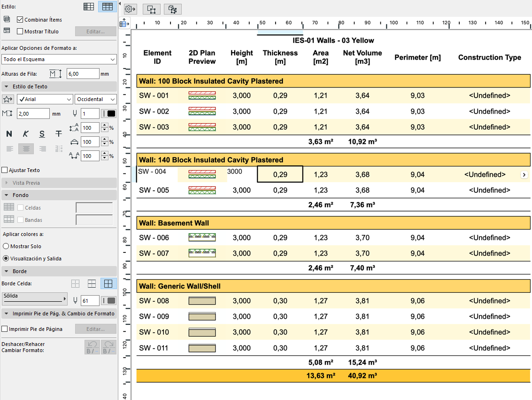This screenshot has height=400, width=532.
Task: Uncheck the Combinar Ítems checkbox
Action: pos(20,20)
